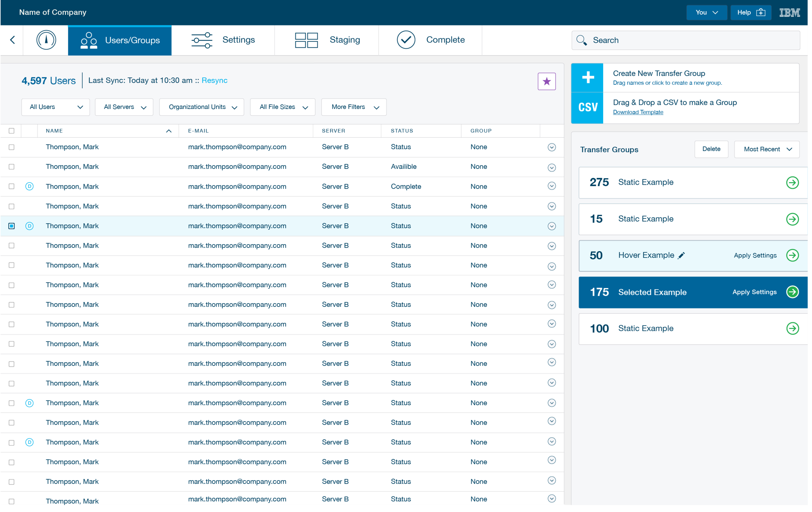The width and height of the screenshot is (812, 512).
Task: Expand the first row's circled chevron
Action: (x=552, y=147)
